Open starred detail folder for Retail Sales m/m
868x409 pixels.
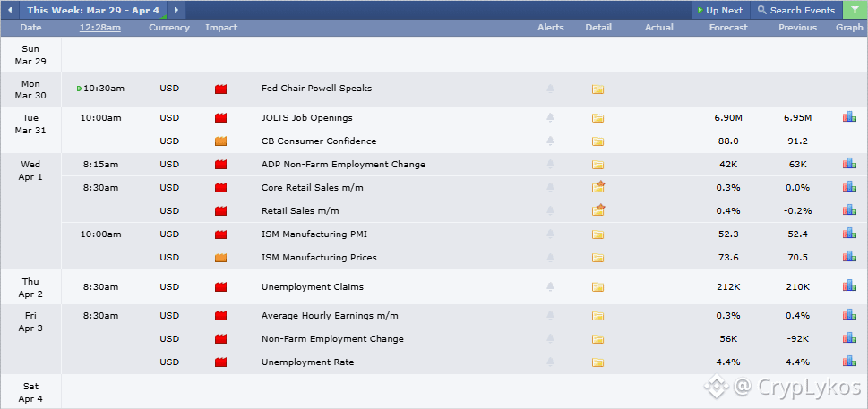coord(598,210)
